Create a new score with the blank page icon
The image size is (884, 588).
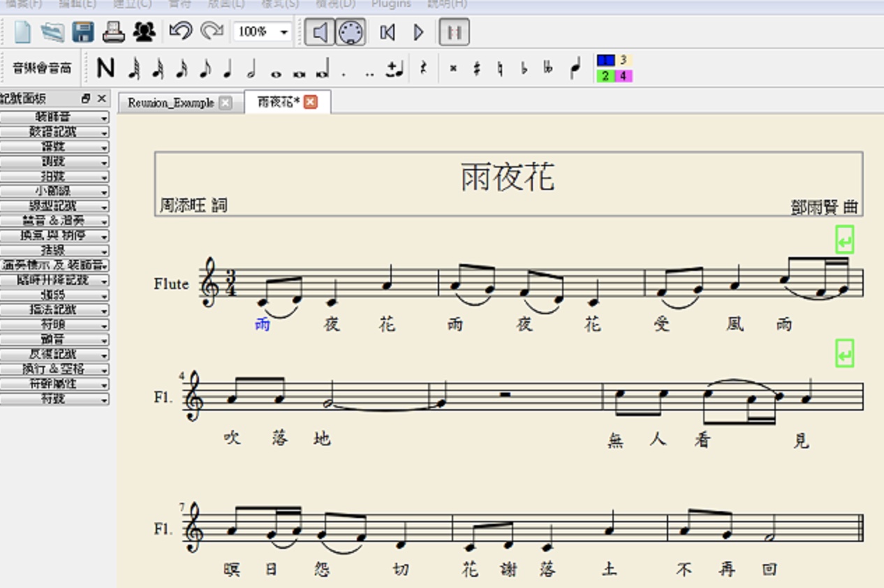[24, 32]
